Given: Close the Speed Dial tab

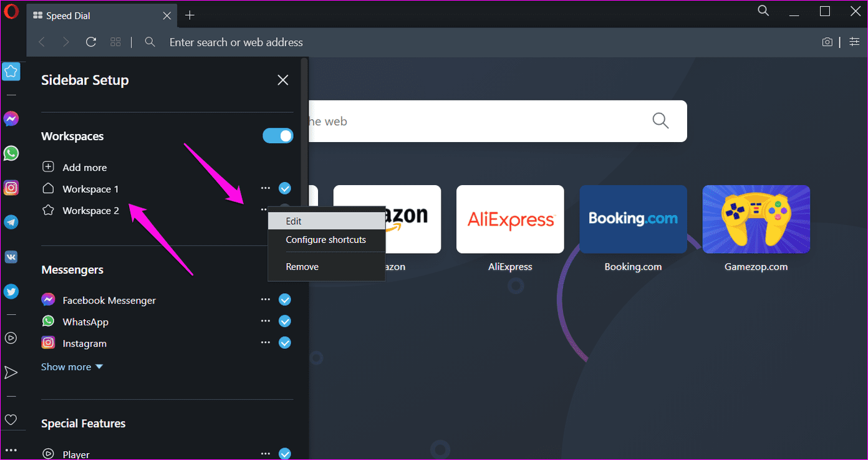Looking at the screenshot, I should point(167,16).
